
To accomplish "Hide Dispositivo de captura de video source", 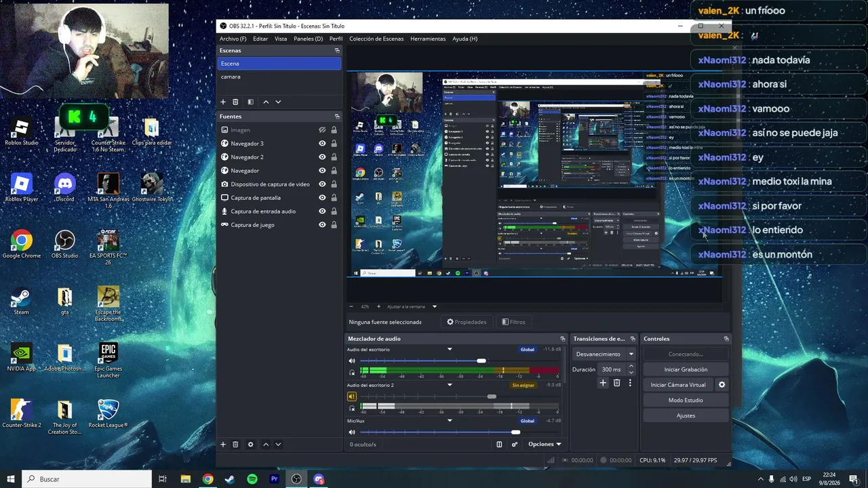I will 323,184.
